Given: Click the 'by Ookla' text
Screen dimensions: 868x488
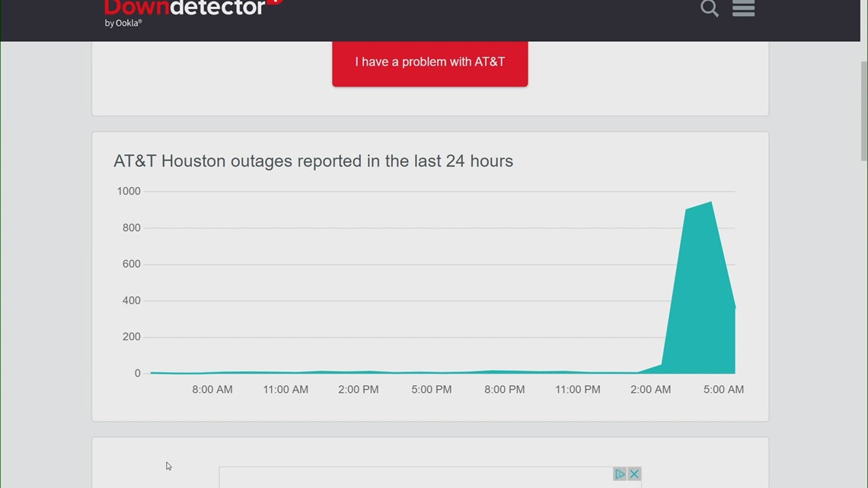Looking at the screenshot, I should pos(123,24).
